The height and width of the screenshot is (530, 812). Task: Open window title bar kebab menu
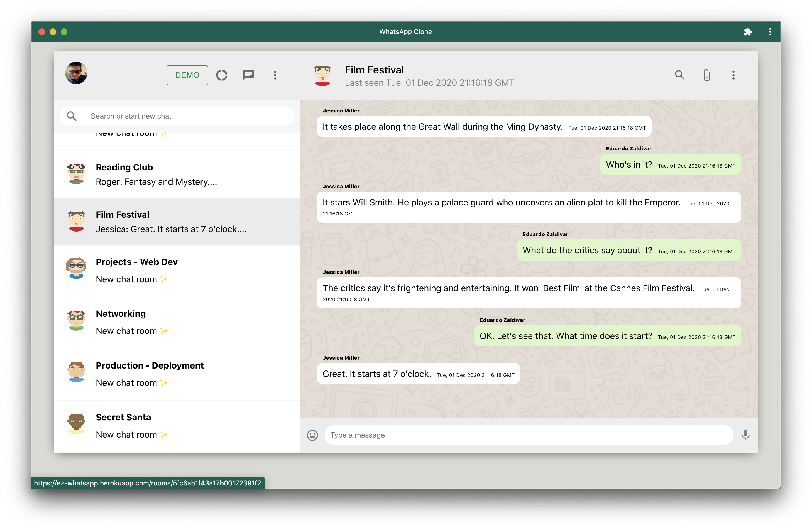(770, 32)
